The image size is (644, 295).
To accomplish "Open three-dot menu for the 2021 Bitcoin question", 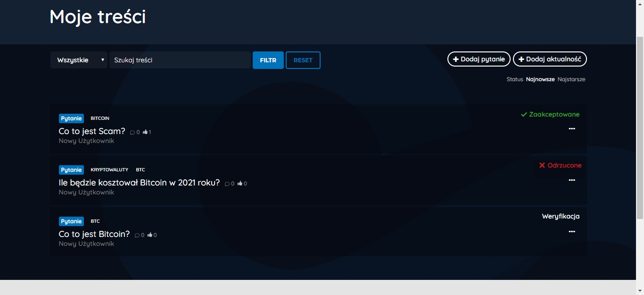I will (x=572, y=180).
